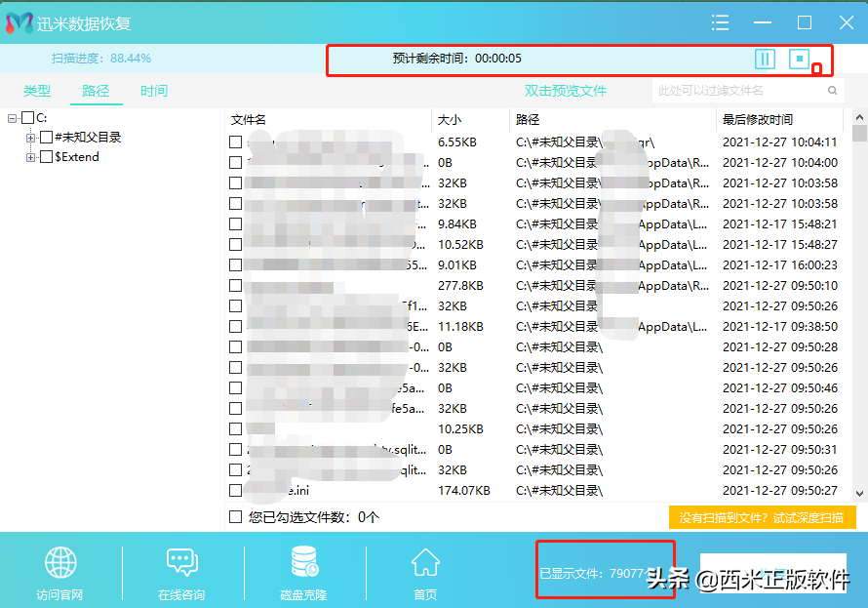Viewport: 868px width, 608px height.
Task: Go to home page via house icon
Action: 425,562
